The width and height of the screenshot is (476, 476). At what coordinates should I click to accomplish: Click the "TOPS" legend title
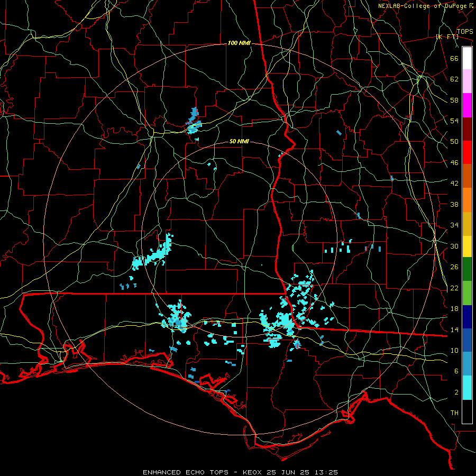pos(465,32)
